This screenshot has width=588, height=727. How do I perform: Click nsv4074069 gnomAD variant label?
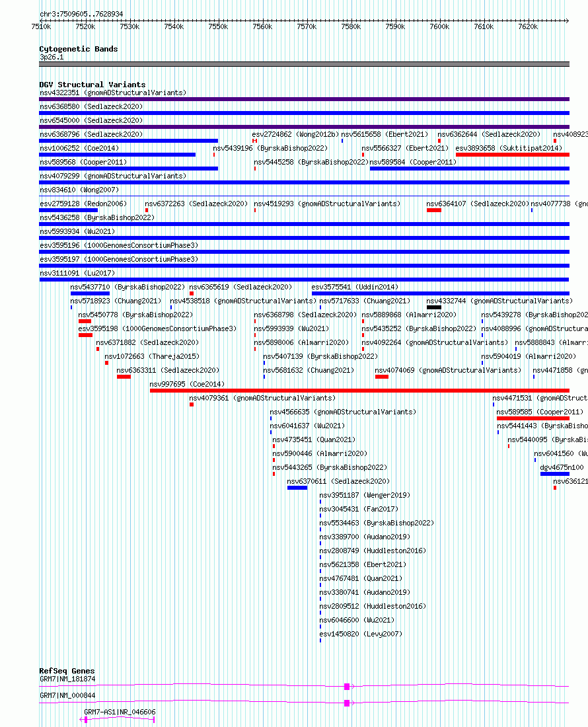(x=447, y=371)
